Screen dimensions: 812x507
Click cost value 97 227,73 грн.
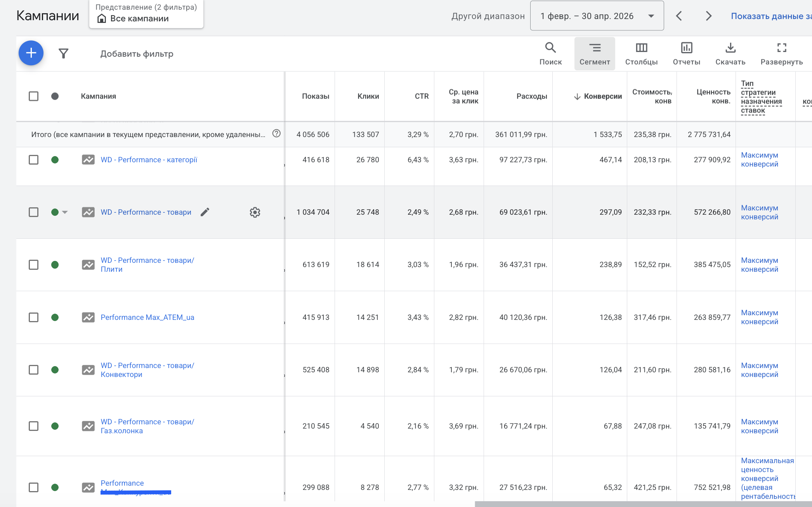tap(523, 160)
